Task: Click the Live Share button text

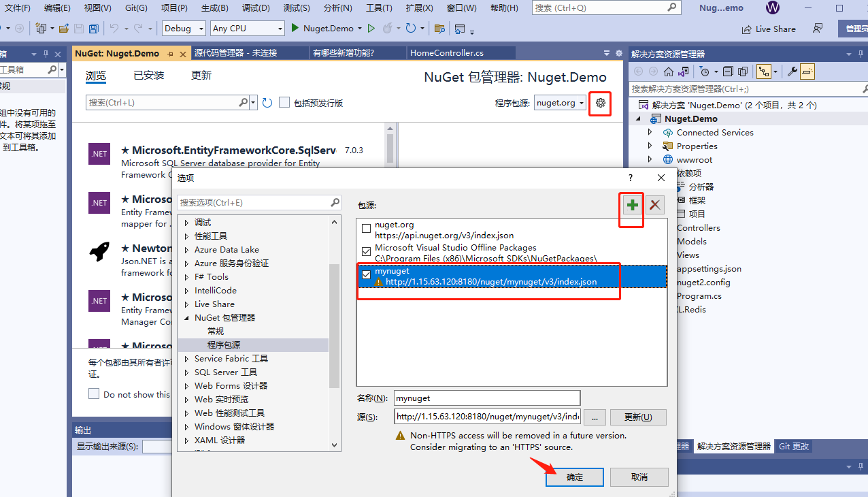Action: 775,29
